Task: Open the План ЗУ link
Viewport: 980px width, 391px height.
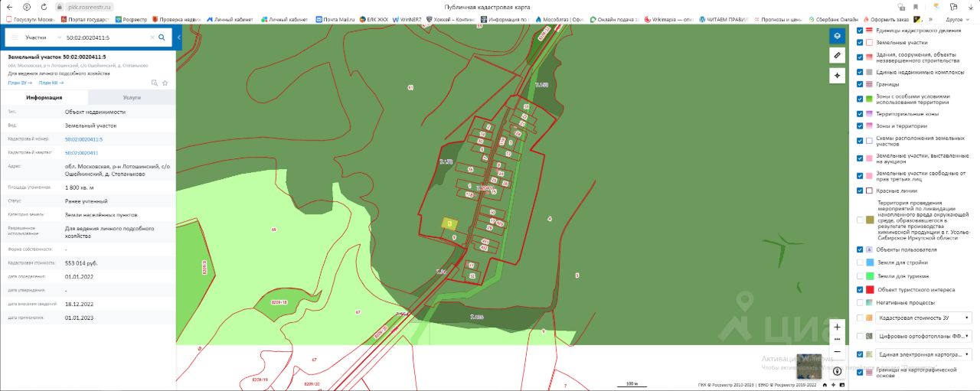Action: (x=18, y=83)
